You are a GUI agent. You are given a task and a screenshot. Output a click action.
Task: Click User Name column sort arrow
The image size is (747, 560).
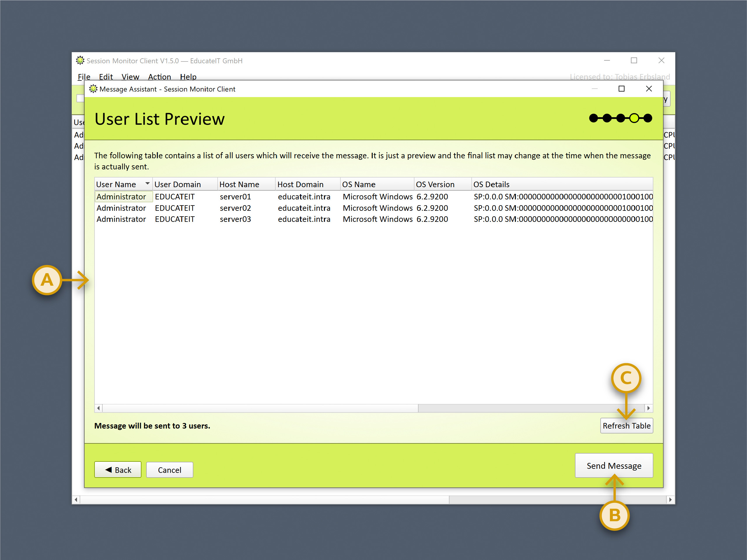147,183
